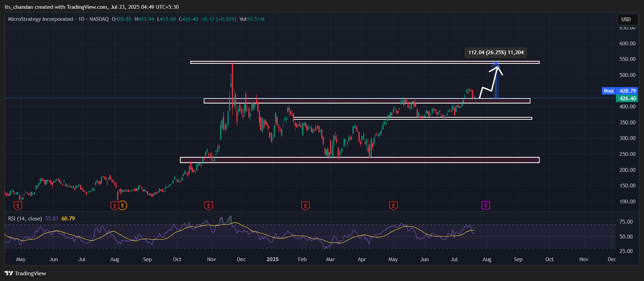Click the low price L413.60
Screen dimensions: 644x281
pyautogui.click(x=166, y=19)
